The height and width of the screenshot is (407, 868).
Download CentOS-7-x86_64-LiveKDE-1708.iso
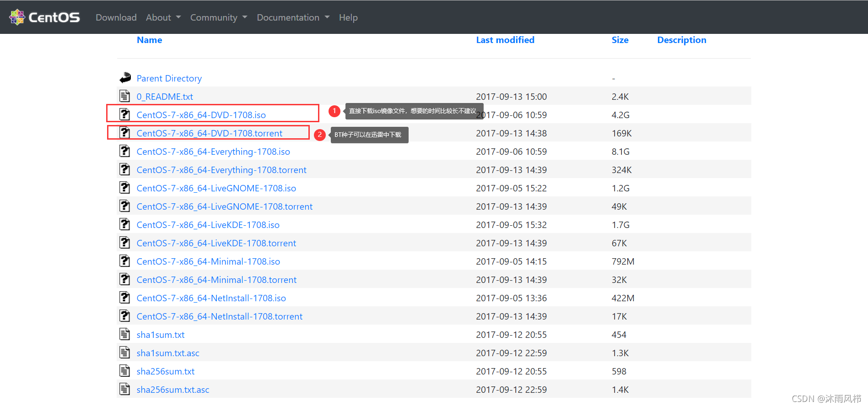208,225
